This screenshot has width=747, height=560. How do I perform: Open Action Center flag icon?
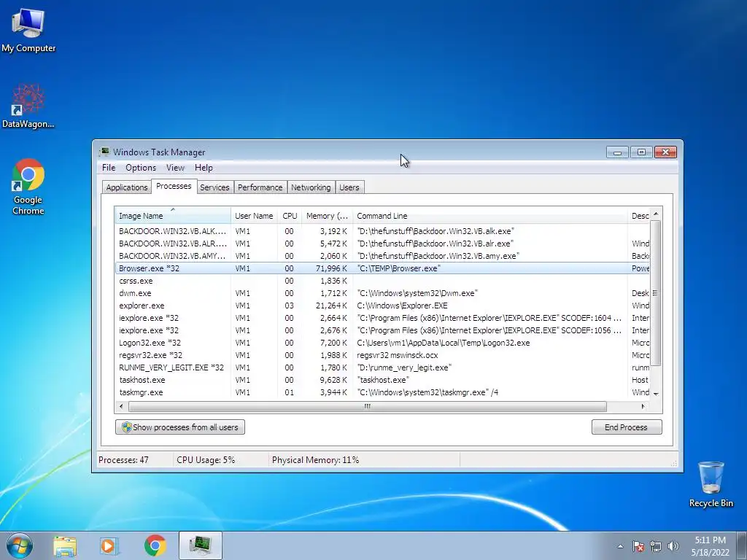click(638, 546)
